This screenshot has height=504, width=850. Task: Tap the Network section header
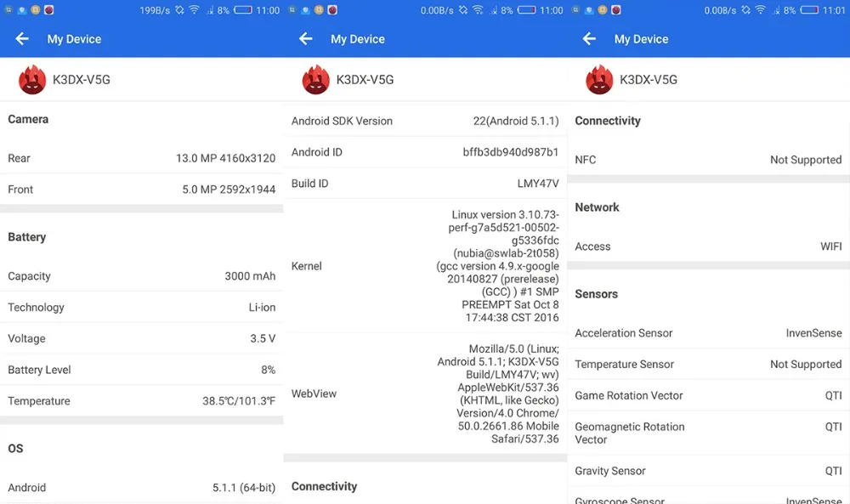597,207
